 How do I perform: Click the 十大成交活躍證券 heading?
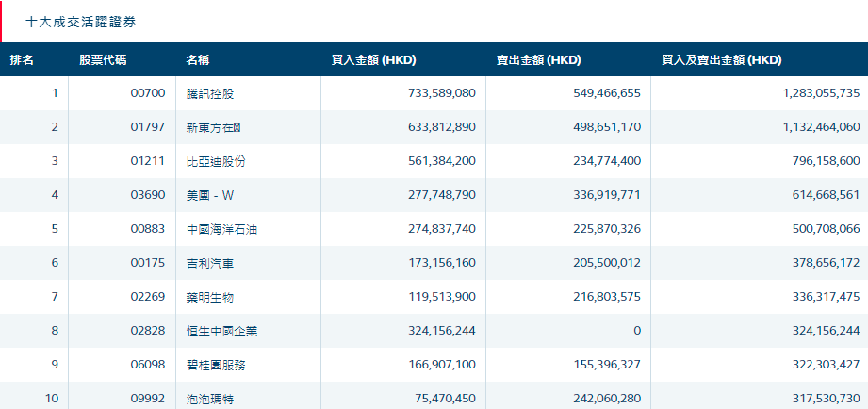(x=80, y=22)
